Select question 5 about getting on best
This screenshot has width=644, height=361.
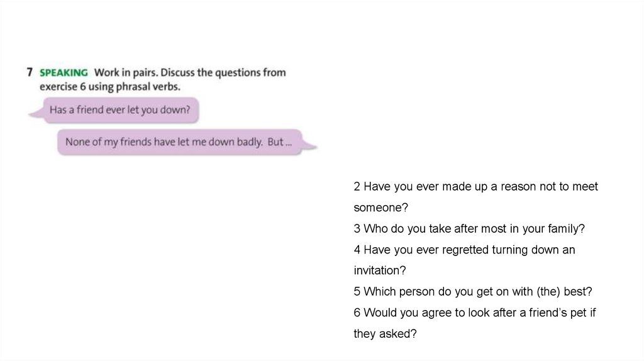click(473, 292)
